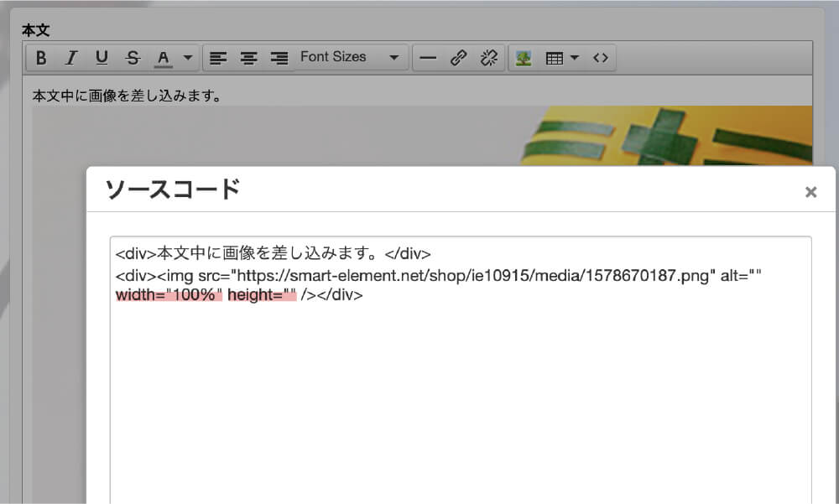This screenshot has width=839, height=504.
Task: Open the source code view button
Action: pyautogui.click(x=600, y=58)
